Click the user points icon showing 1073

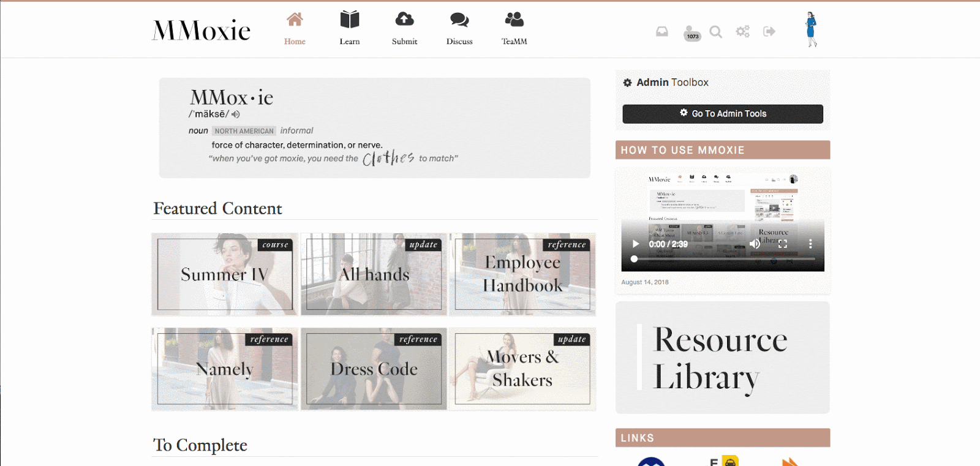(692, 32)
